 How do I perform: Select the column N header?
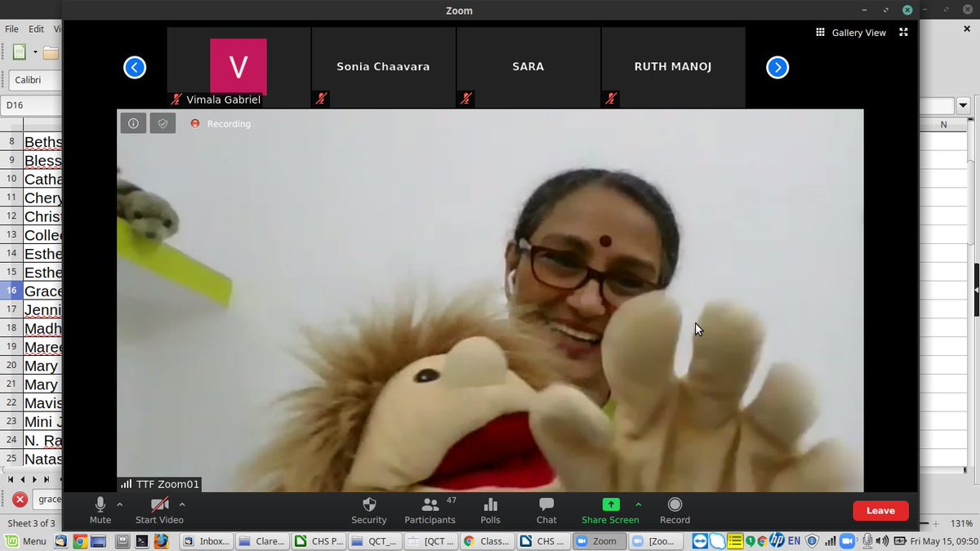(x=943, y=125)
